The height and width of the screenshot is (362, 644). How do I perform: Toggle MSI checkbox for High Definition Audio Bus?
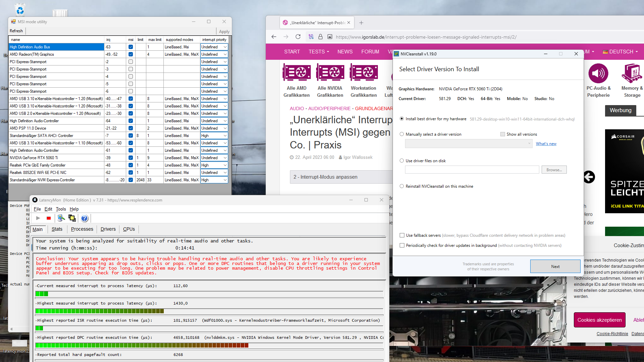(131, 47)
